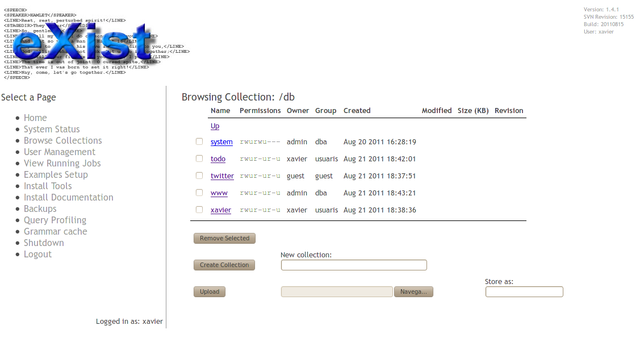644x346 pixels.
Task: Click the eXist logo image
Action: click(97, 43)
